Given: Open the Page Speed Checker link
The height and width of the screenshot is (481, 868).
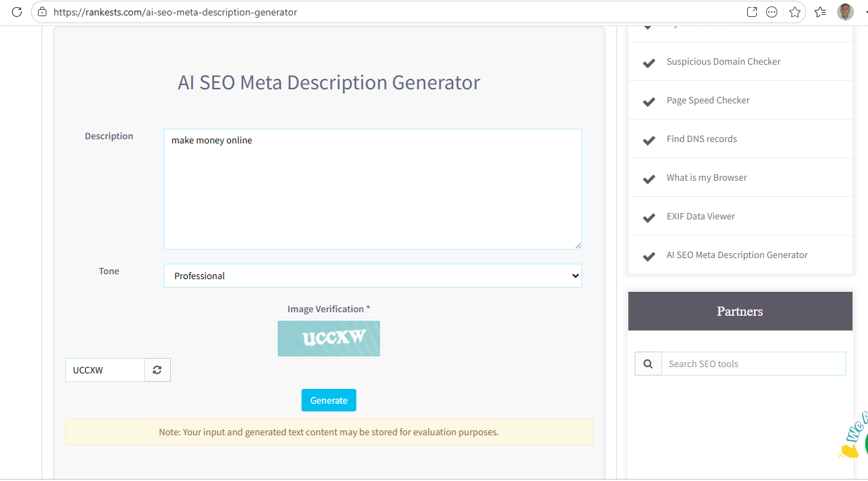Looking at the screenshot, I should click(708, 100).
